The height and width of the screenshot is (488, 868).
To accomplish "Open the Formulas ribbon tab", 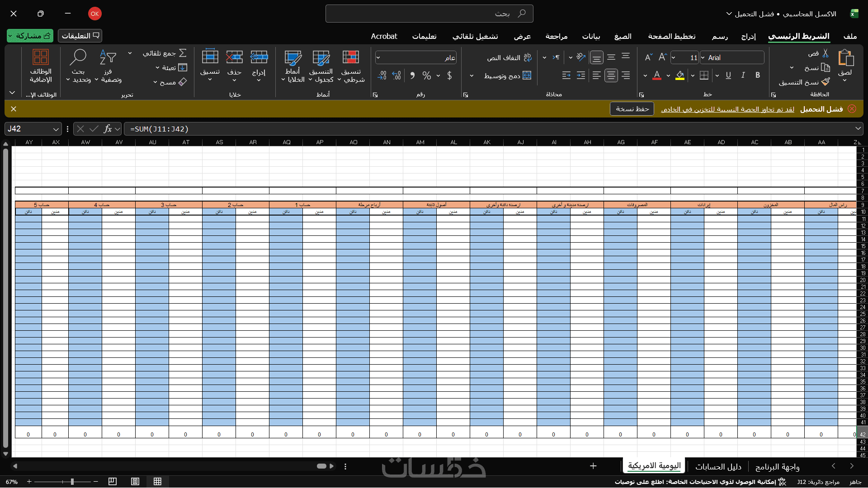I will tap(623, 36).
